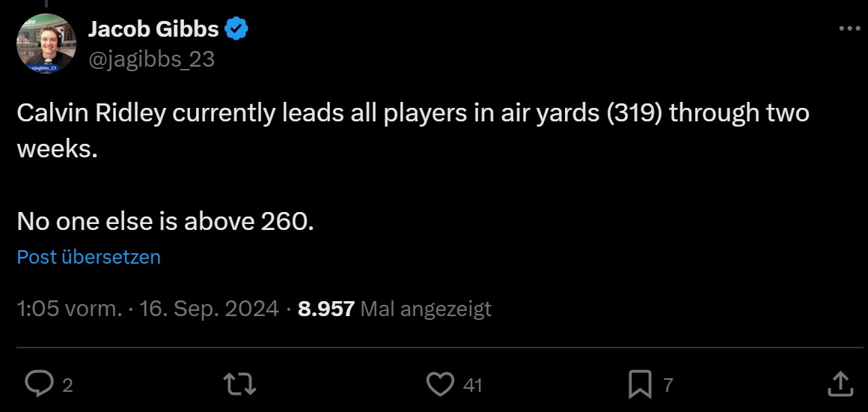Screen dimensions: 868x412
Task: Reply to the Calvin Ridley post
Action: click(37, 384)
